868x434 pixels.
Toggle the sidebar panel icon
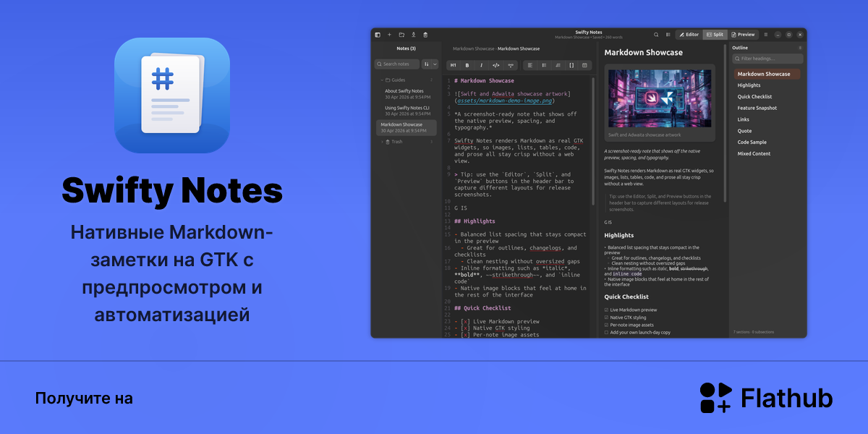click(377, 35)
